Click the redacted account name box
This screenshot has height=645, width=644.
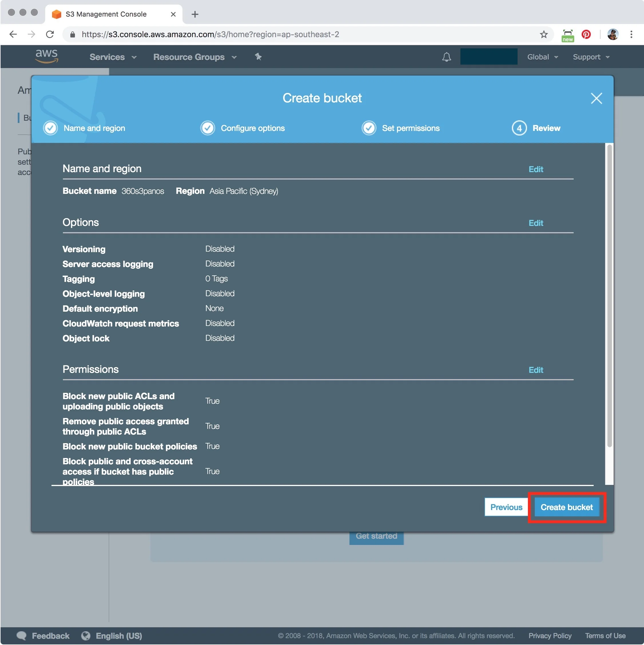(488, 56)
